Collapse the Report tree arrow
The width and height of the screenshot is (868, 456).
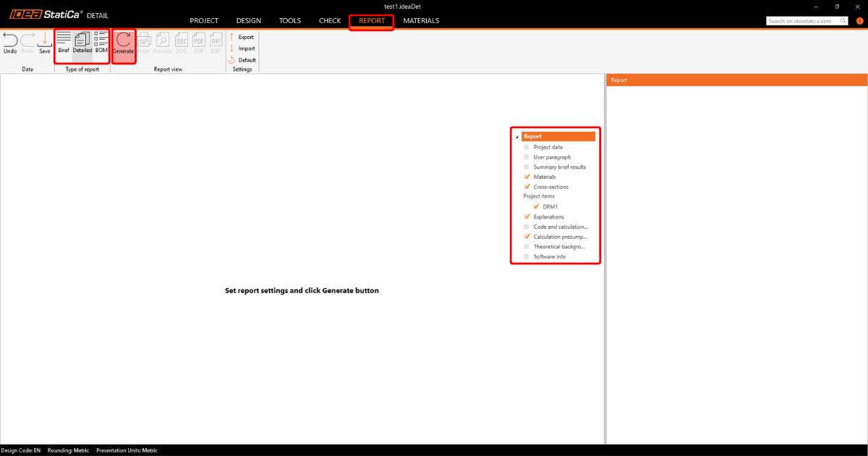pos(516,136)
